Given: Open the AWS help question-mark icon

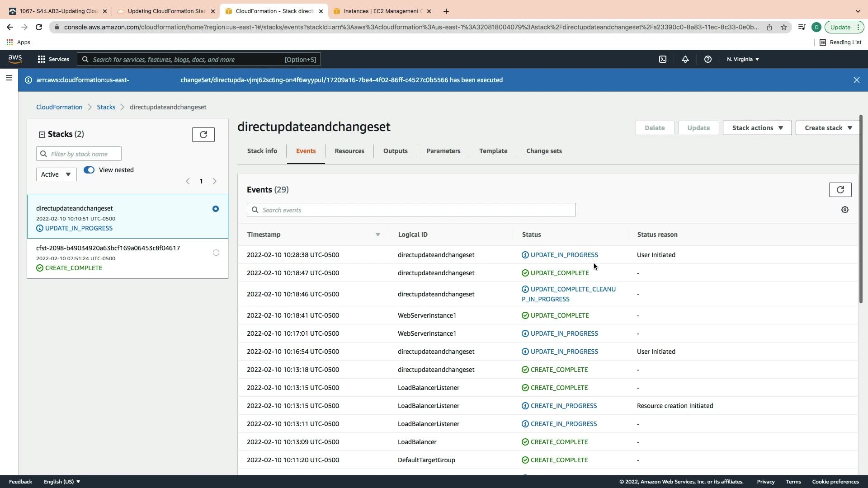Looking at the screenshot, I should [x=708, y=59].
